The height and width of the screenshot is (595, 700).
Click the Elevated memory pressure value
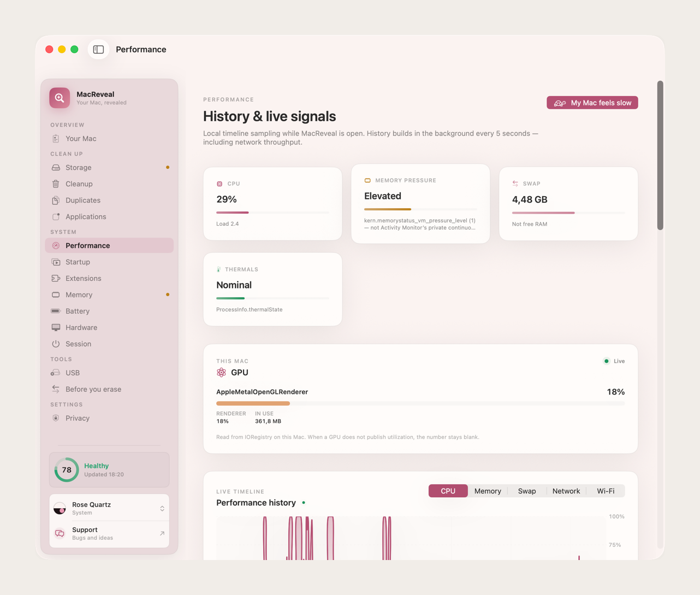coord(383,196)
